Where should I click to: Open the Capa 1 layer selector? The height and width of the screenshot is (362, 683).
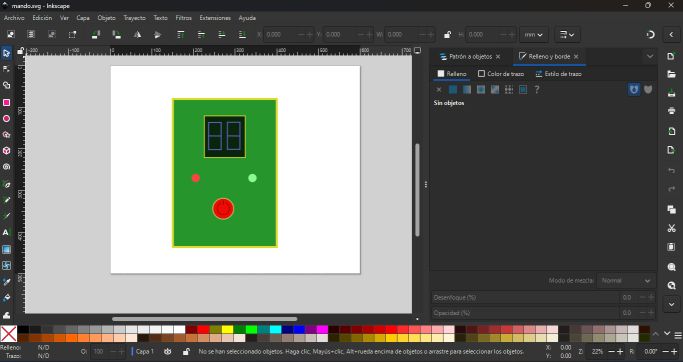pos(144,352)
